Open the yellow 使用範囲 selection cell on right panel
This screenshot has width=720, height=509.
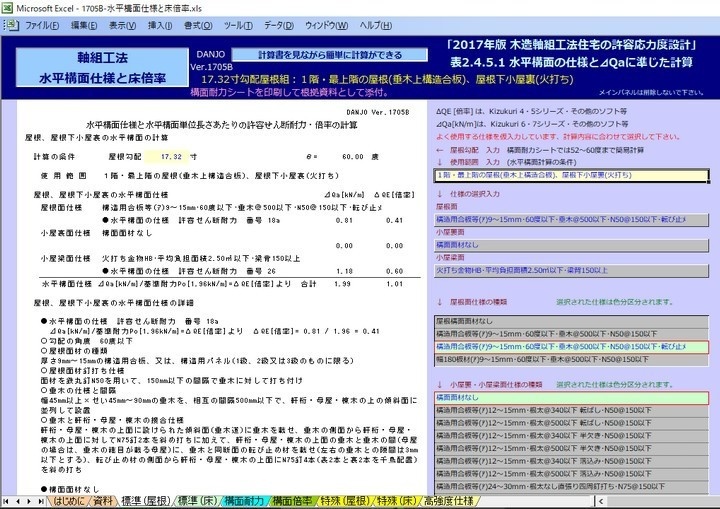[x=571, y=175]
